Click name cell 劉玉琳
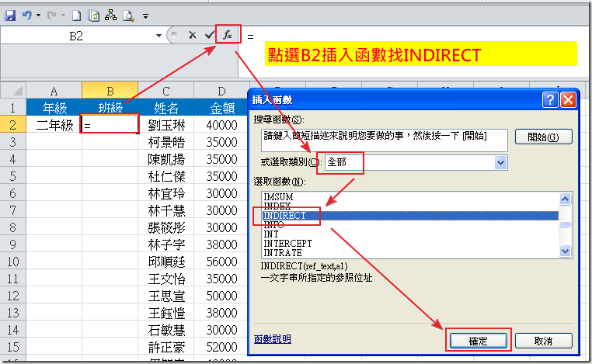592x364 pixels. (x=165, y=125)
